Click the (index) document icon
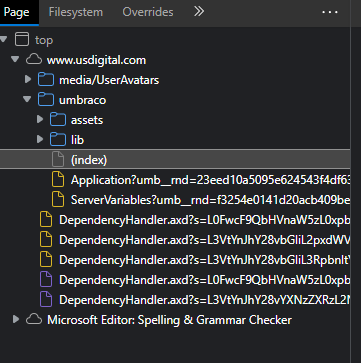 pyautogui.click(x=58, y=160)
